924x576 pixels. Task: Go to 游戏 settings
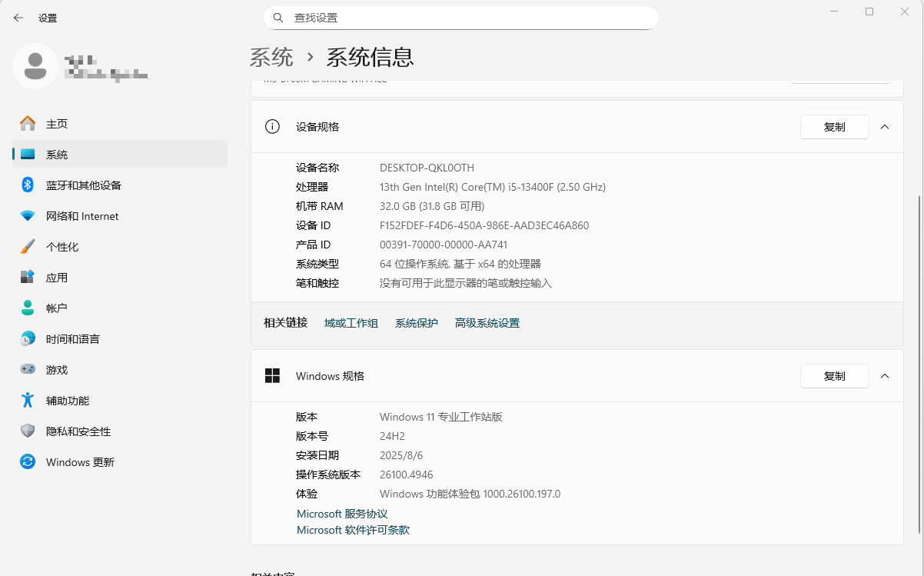coord(120,370)
